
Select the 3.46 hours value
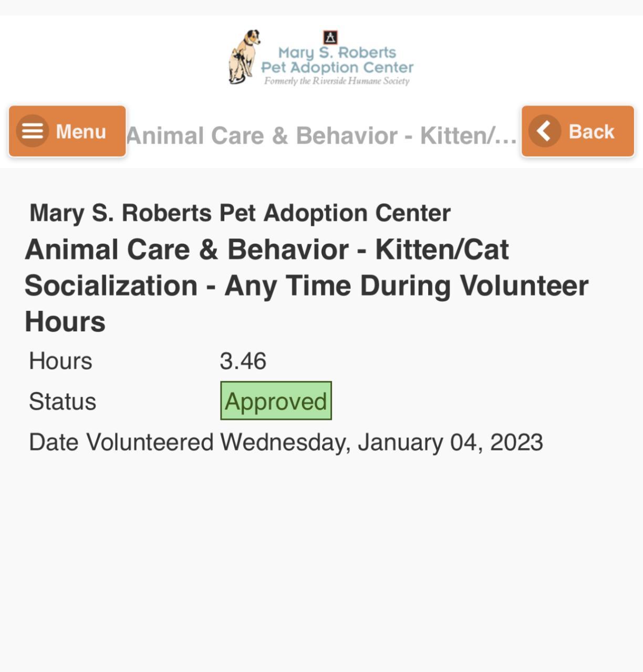click(243, 361)
